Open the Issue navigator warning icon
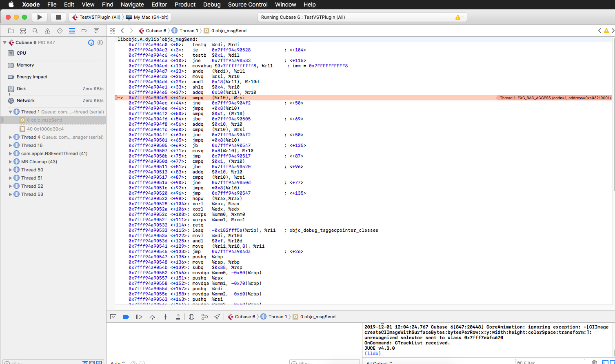This screenshot has height=364, width=615. click(x=47, y=31)
